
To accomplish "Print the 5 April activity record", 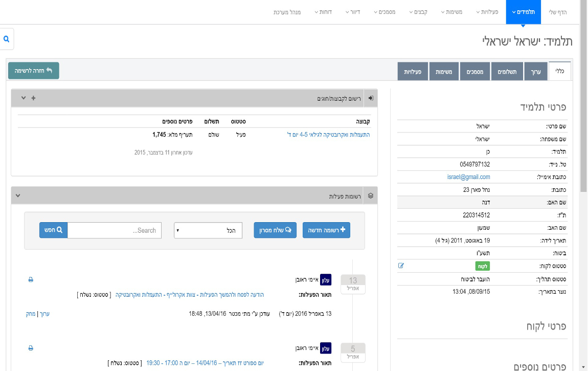I will click(x=31, y=348).
